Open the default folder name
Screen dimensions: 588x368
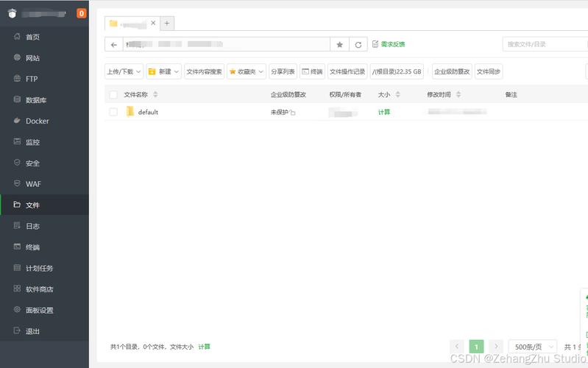(x=148, y=112)
